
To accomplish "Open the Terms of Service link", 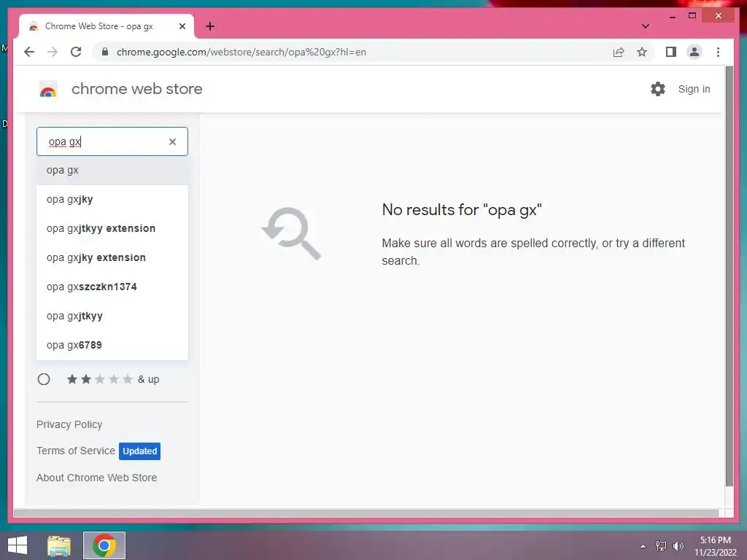I will tap(76, 451).
